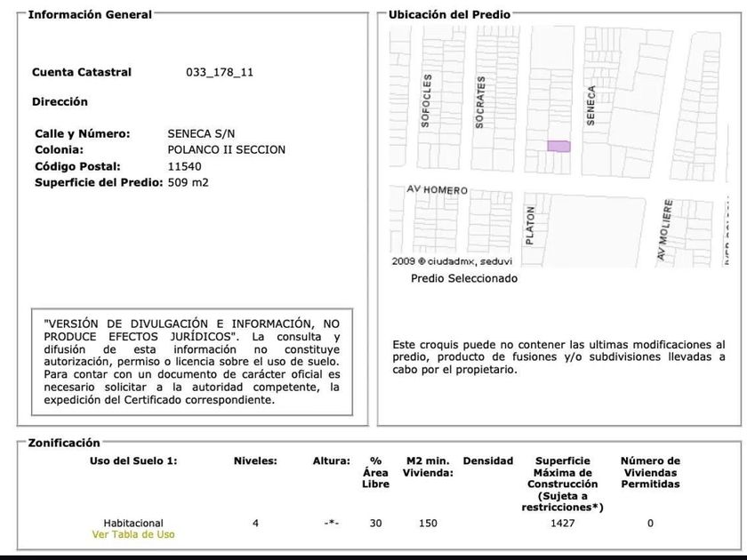Screen dimensions: 747x560
Task: Click the 1427 maximum construction value
Action: (x=563, y=523)
